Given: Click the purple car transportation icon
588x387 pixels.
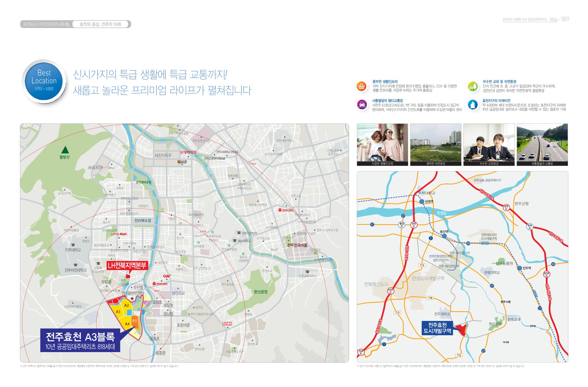Looking at the screenshot, I should click(x=362, y=104).
